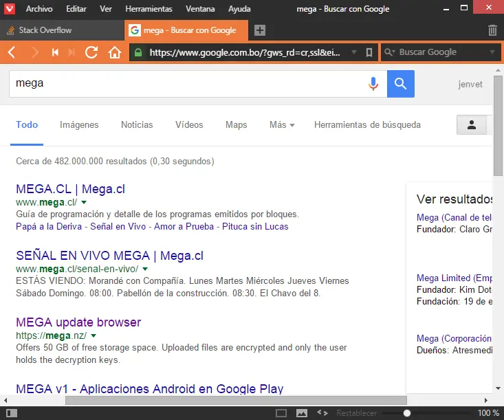This screenshot has width=504, height=420.
Task: Adjust the page zoom slider handle
Action: click(407, 413)
